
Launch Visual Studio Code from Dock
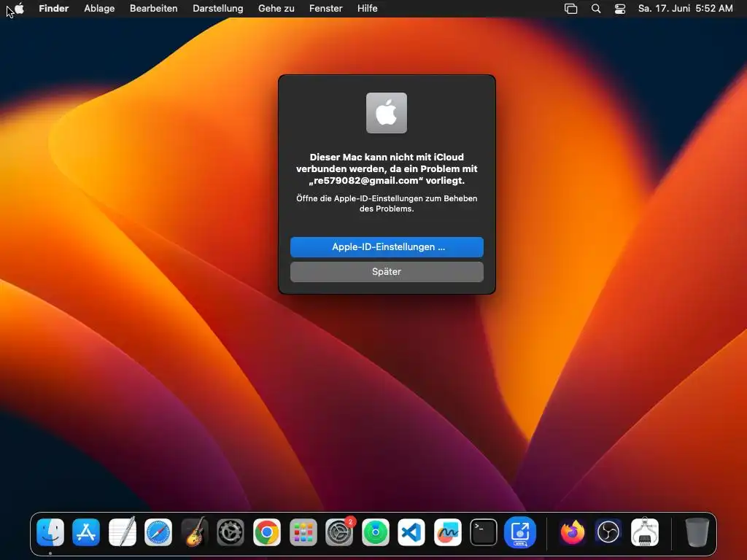411,532
